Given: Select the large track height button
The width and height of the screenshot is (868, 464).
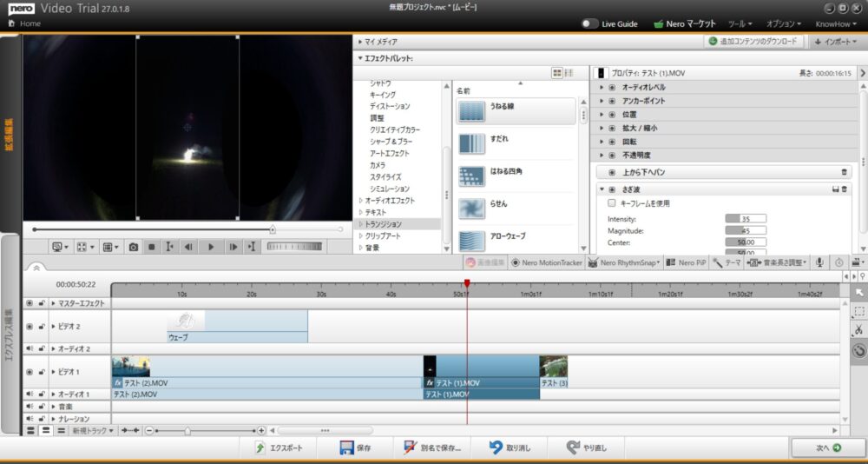Looking at the screenshot, I should (30, 430).
